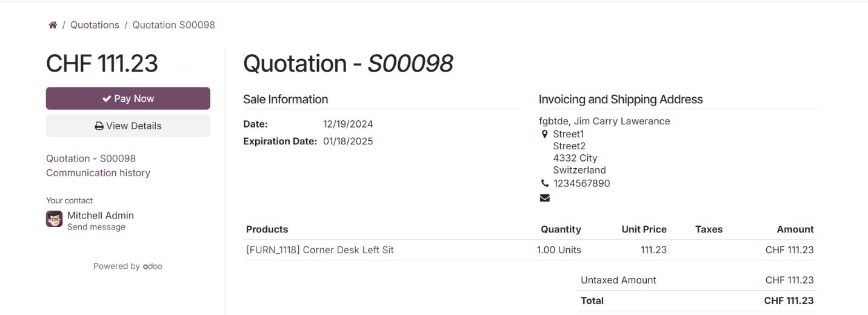Click the Odoo logo in footer
Screen dimensions: 868x315
[x=153, y=266]
